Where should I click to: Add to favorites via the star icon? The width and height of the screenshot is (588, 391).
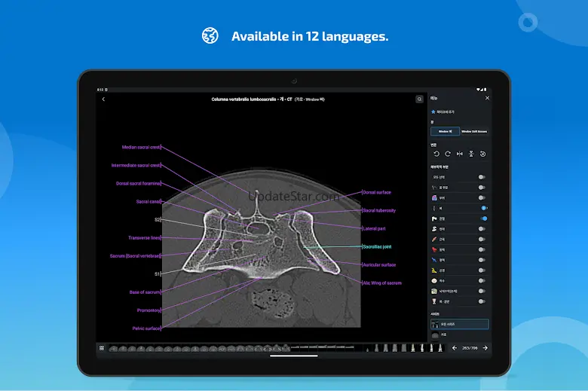433,112
